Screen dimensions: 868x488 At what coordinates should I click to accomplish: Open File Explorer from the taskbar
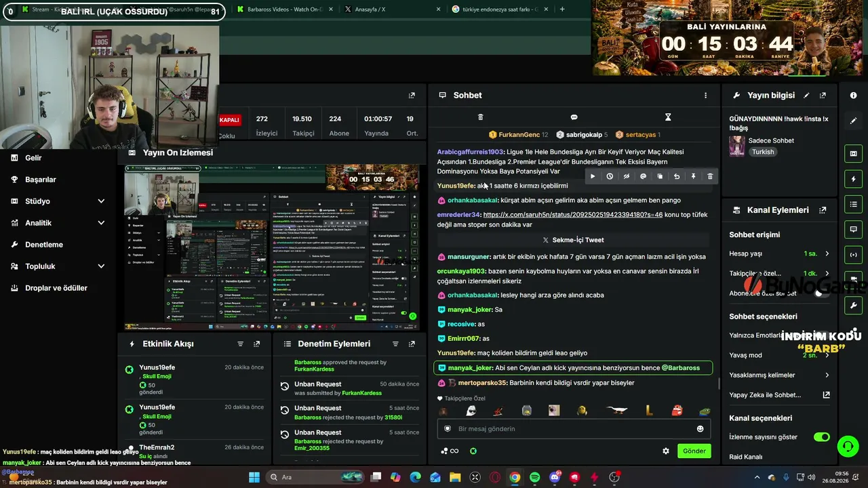click(x=456, y=477)
